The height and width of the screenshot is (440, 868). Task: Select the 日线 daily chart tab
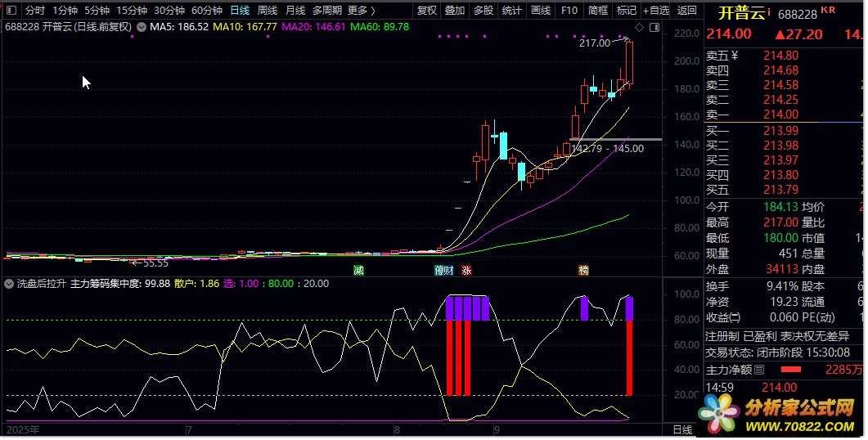click(x=240, y=11)
